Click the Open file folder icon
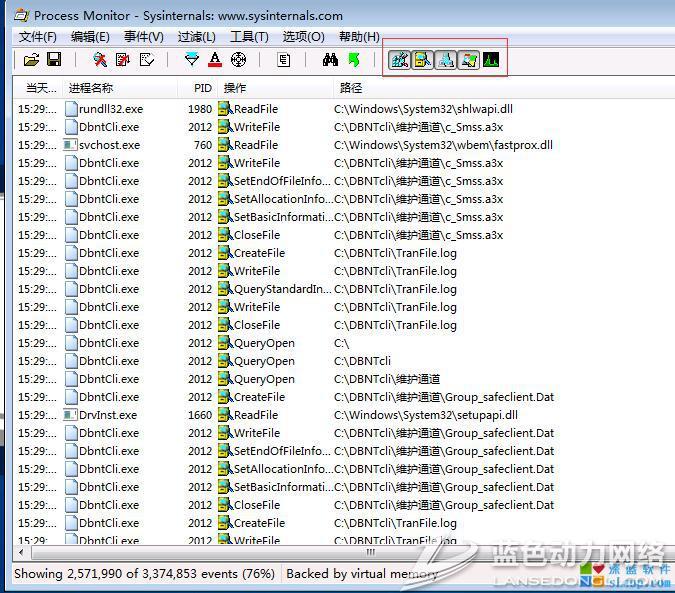 [31, 60]
